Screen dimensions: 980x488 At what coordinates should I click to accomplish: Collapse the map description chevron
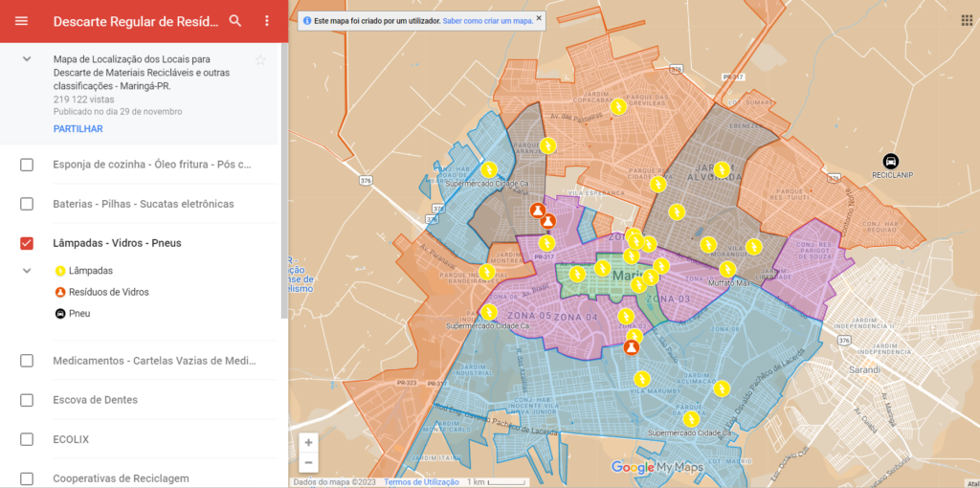(27, 58)
